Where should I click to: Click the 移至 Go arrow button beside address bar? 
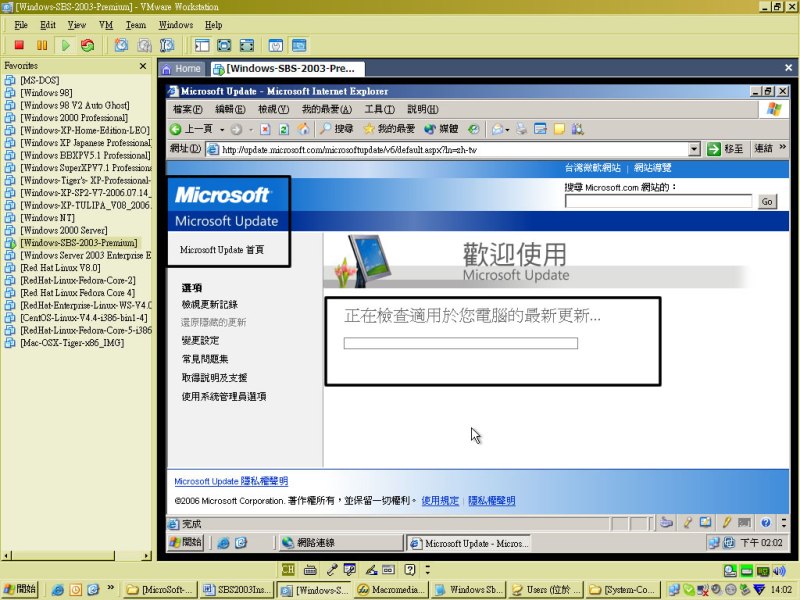[x=725, y=149]
